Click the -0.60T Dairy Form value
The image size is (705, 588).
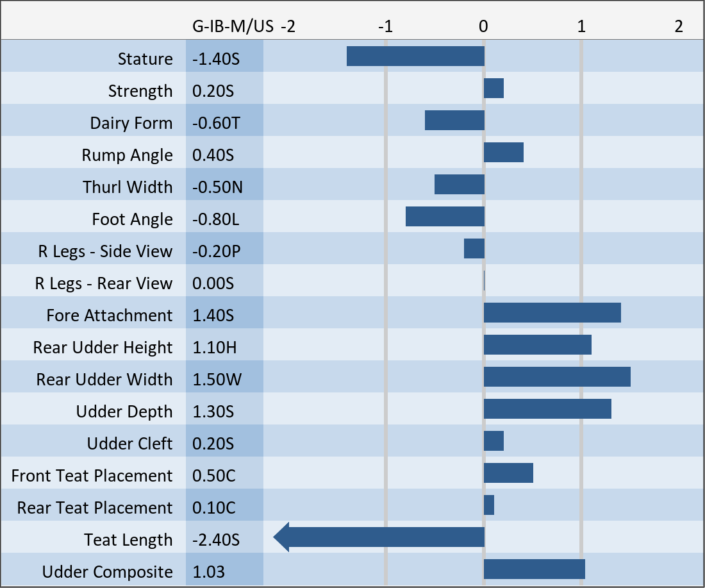pos(216,123)
